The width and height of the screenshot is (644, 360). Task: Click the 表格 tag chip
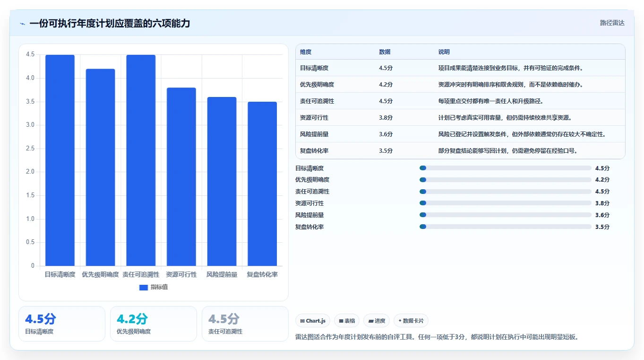[347, 321]
